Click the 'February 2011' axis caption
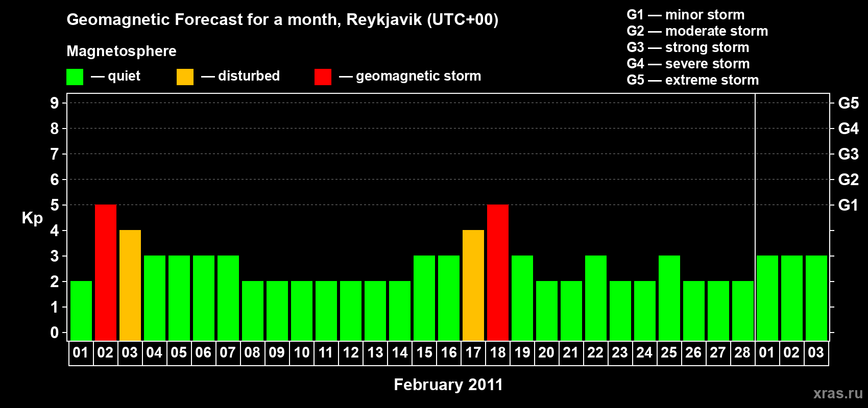The image size is (868, 408). click(x=448, y=385)
